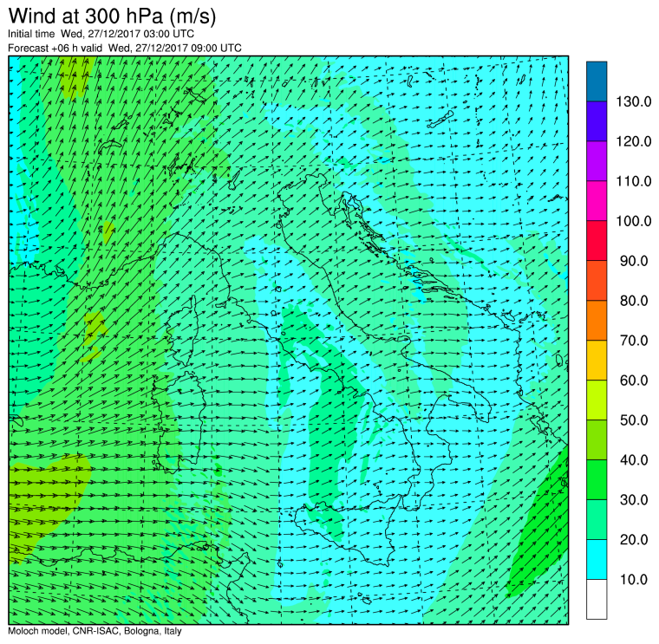The image size is (659, 644).
Task: Click the 'Forecast +06 h valid' line
Action: coord(125,48)
